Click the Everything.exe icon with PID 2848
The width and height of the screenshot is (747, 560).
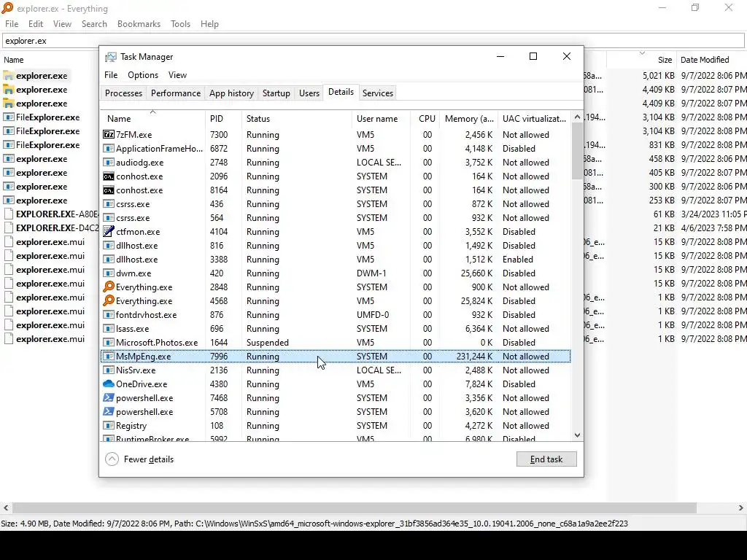click(x=109, y=287)
